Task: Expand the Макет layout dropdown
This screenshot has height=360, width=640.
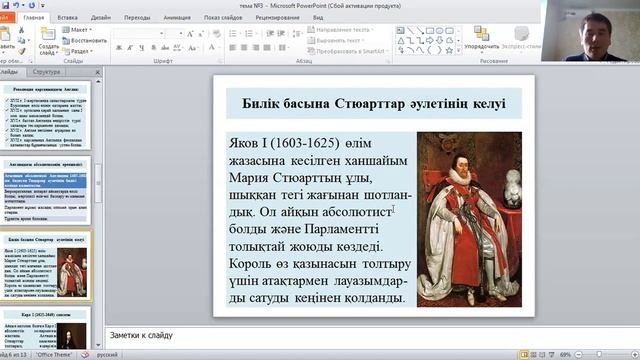Action: 78,30
